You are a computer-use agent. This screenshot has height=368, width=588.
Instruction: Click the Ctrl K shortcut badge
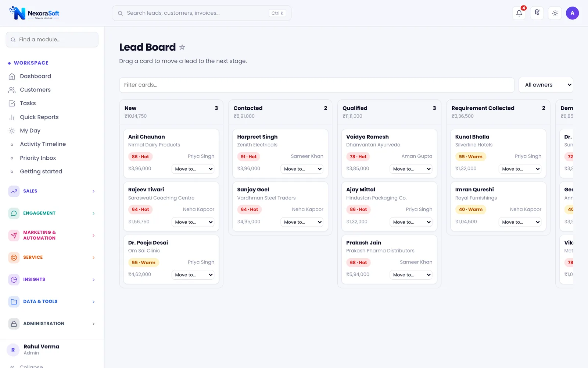[277, 13]
